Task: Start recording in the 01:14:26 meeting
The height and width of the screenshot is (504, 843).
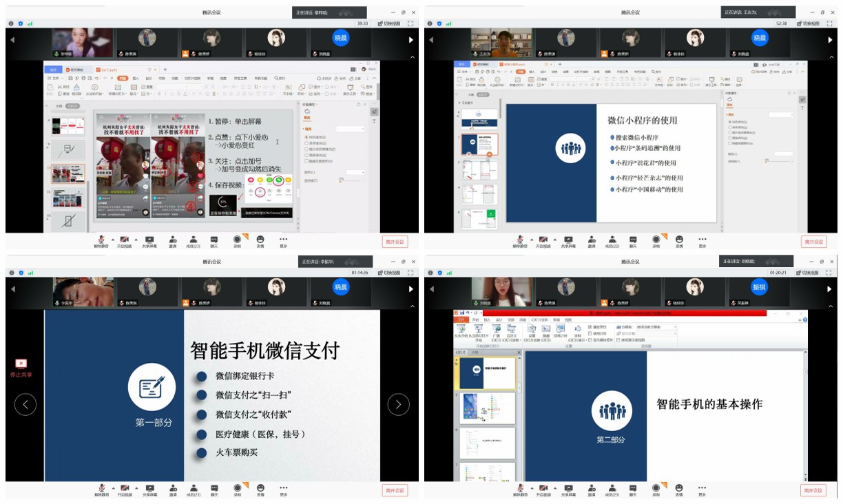Action: [238, 490]
